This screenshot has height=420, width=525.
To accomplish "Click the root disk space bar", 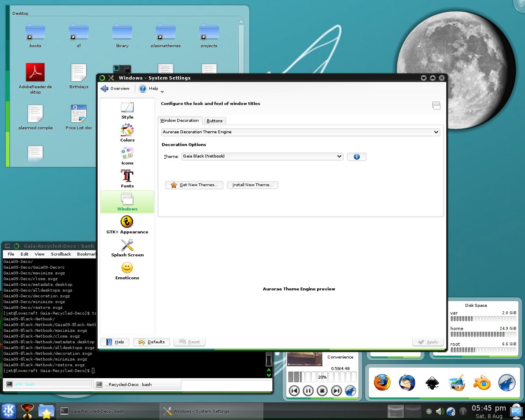I will (483, 350).
